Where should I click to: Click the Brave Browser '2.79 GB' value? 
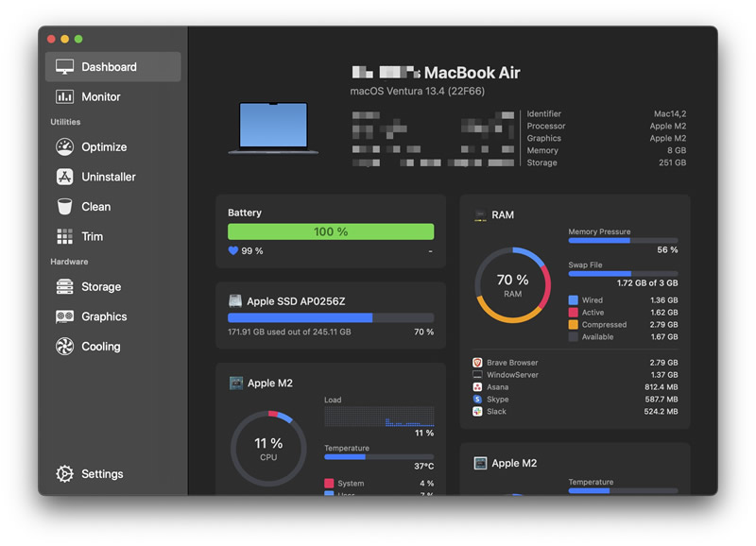(x=663, y=363)
